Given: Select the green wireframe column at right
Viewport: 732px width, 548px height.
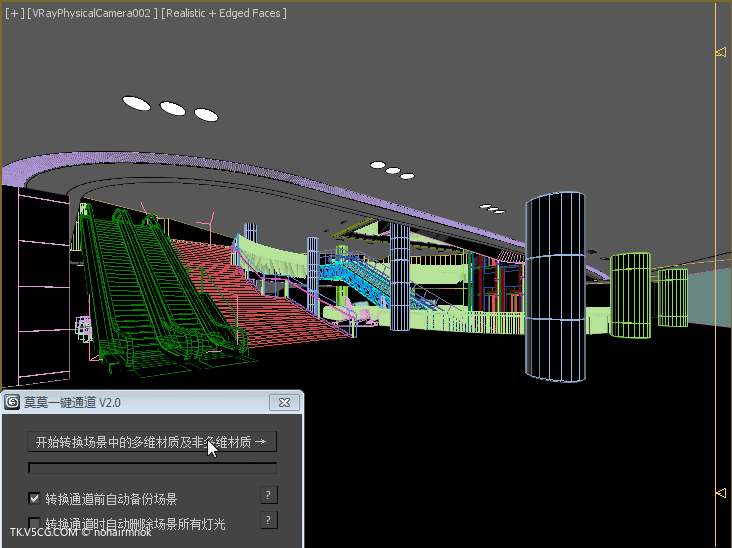Looking at the screenshot, I should point(630,295).
